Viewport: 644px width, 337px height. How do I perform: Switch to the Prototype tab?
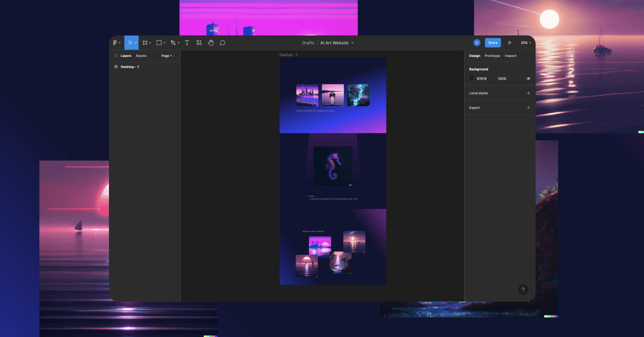pyautogui.click(x=492, y=55)
